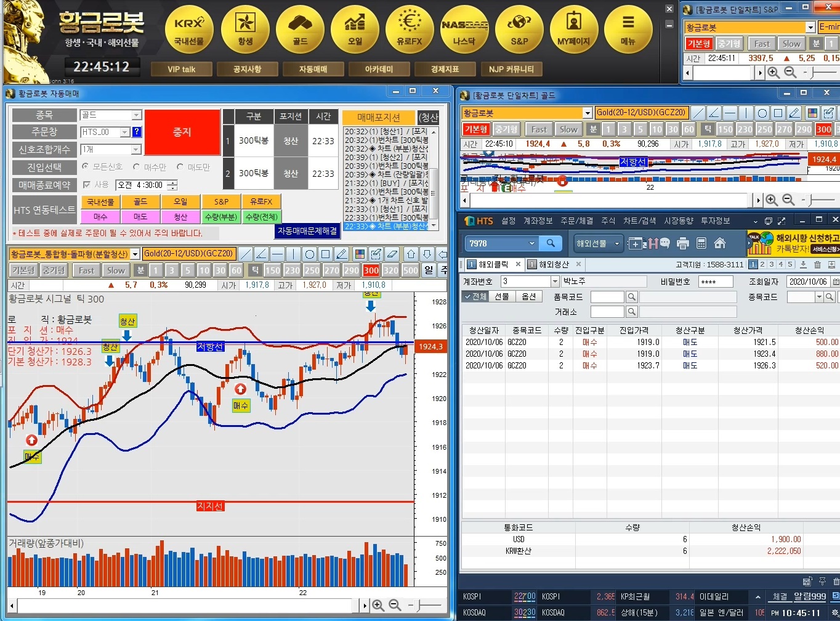The image size is (840, 621).
Task: Expand 황금로봇 dropdown in 골드 단일차트
Action: (588, 113)
